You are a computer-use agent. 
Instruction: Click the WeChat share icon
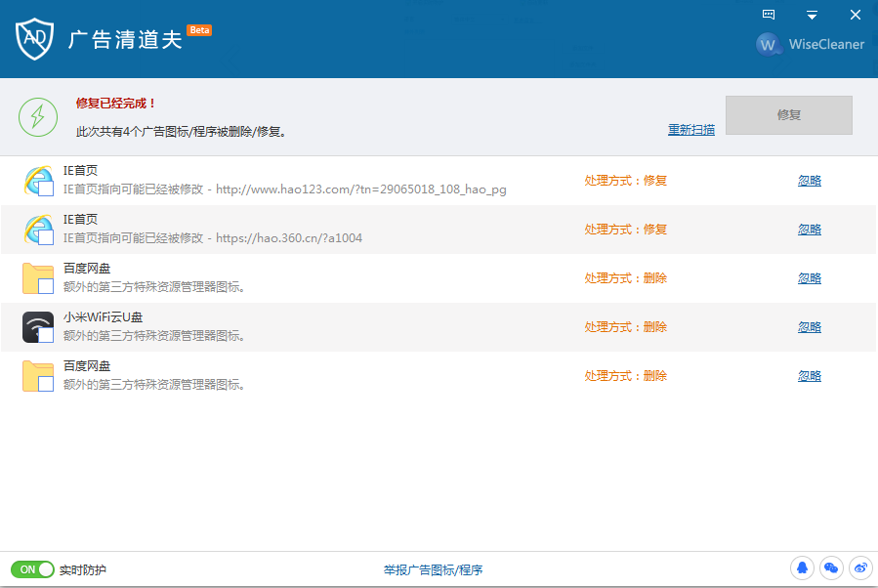[831, 568]
